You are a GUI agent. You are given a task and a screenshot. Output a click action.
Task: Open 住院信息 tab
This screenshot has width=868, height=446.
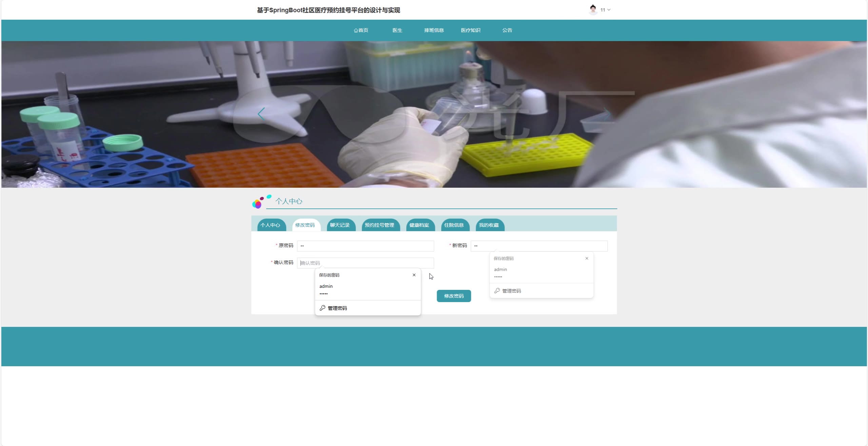454,225
